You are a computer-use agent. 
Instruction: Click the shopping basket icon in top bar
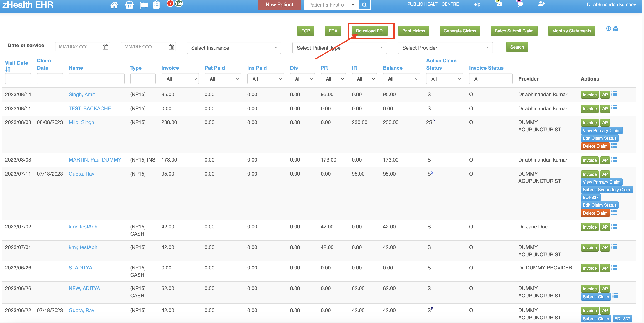(x=130, y=5)
